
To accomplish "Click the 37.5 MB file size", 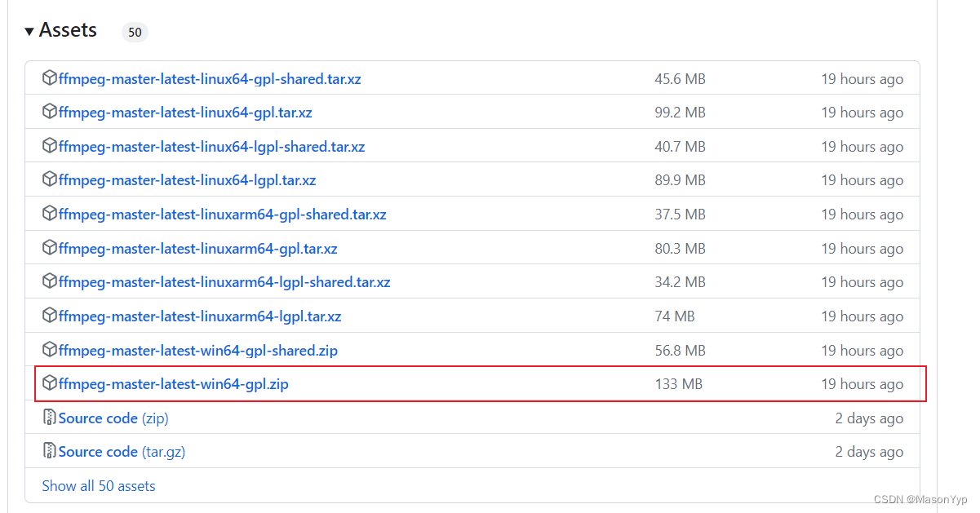I will coord(680,214).
